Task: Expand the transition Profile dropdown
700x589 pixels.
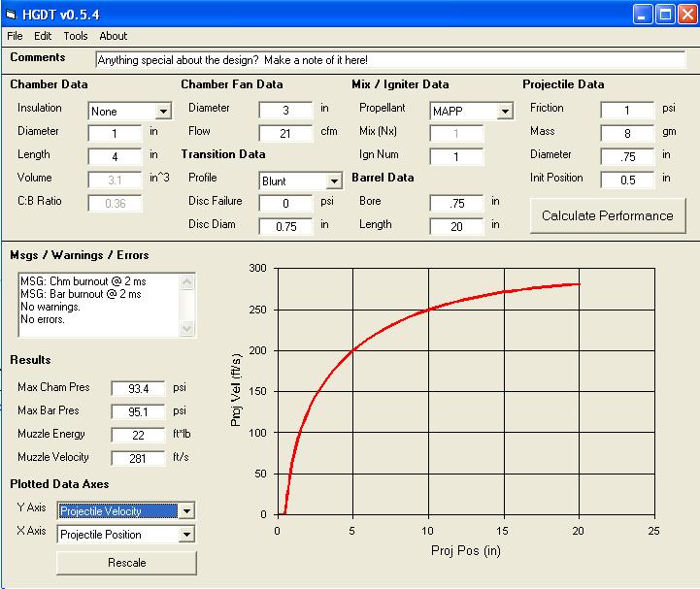Action: [x=334, y=181]
